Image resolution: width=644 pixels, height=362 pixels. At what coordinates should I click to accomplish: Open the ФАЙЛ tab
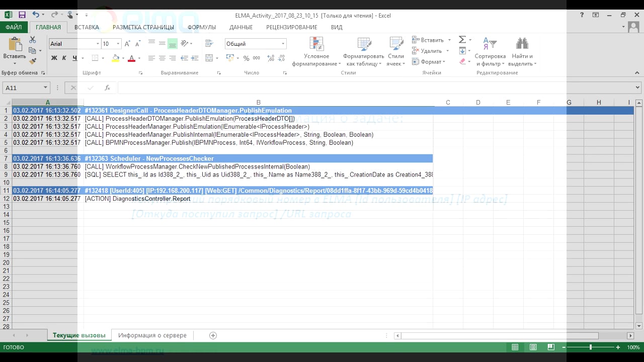[x=14, y=27]
